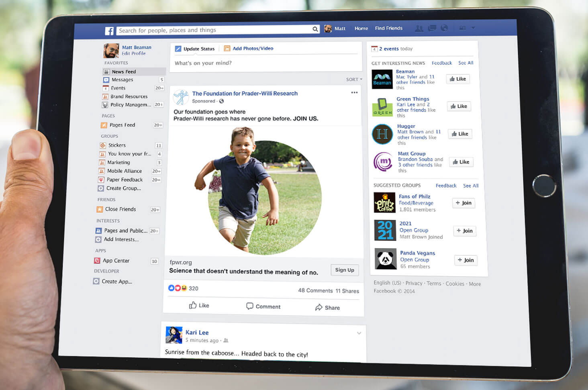588x390 pixels.
Task: Click the Green Things page logo
Action: pyautogui.click(x=382, y=106)
